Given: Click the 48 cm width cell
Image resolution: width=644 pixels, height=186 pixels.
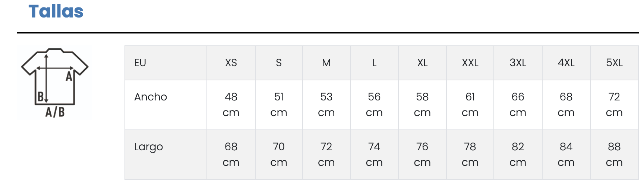Looking at the screenshot, I should coord(231,105).
